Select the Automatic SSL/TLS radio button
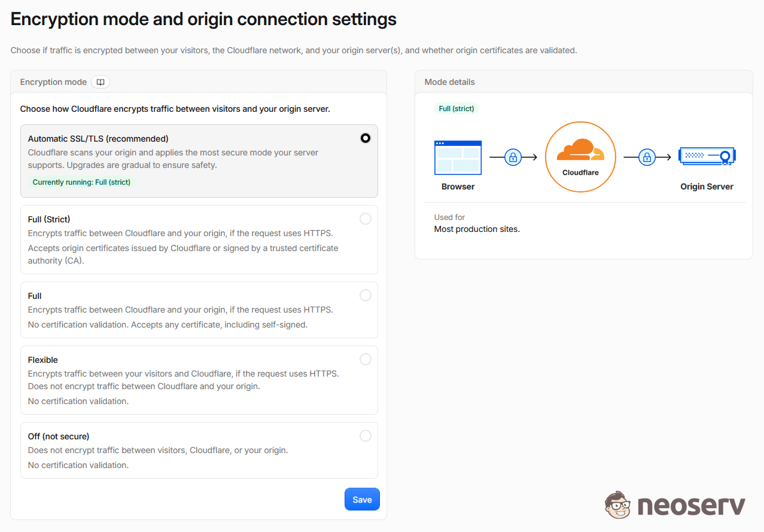Image resolution: width=764 pixels, height=532 pixels. (x=366, y=138)
